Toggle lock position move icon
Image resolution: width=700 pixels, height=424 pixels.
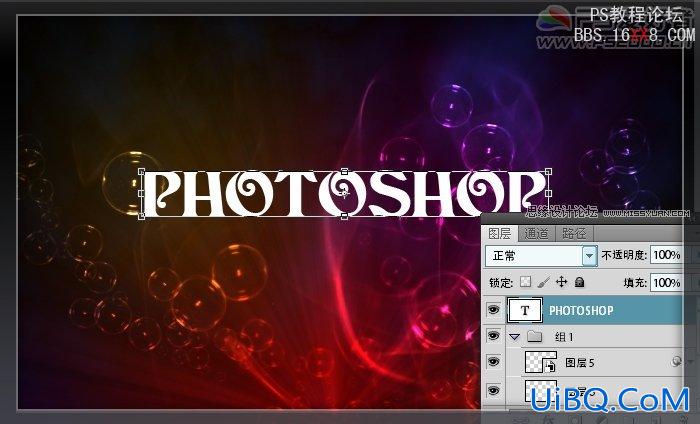pos(561,282)
